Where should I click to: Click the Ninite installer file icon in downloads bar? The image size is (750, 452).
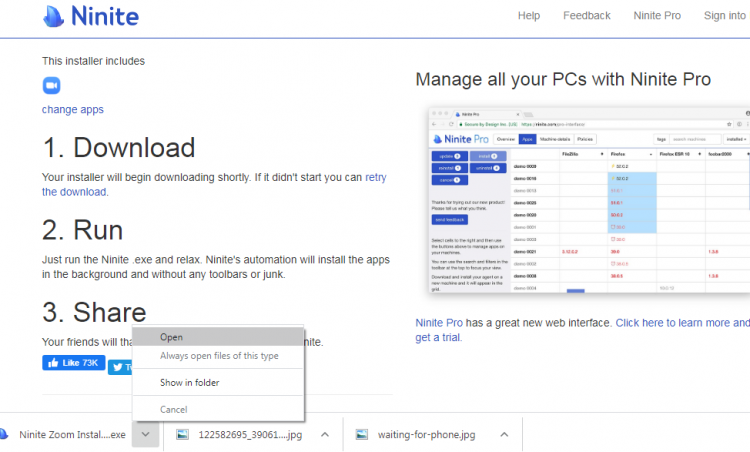pos(4,434)
